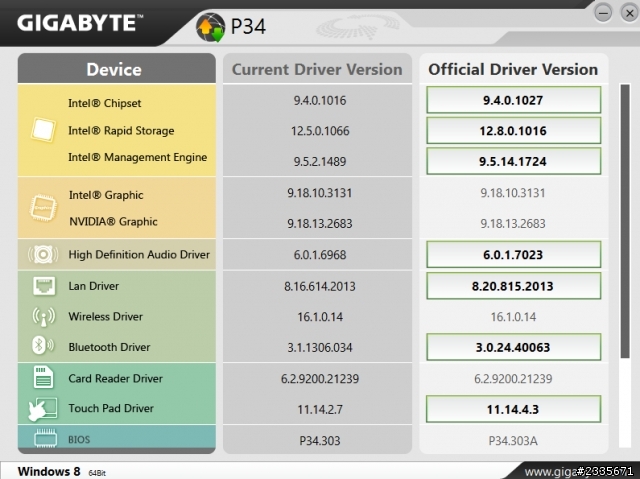Viewport: 640px width, 479px height.
Task: Click the Touch Pad hand icon
Action: [42, 409]
